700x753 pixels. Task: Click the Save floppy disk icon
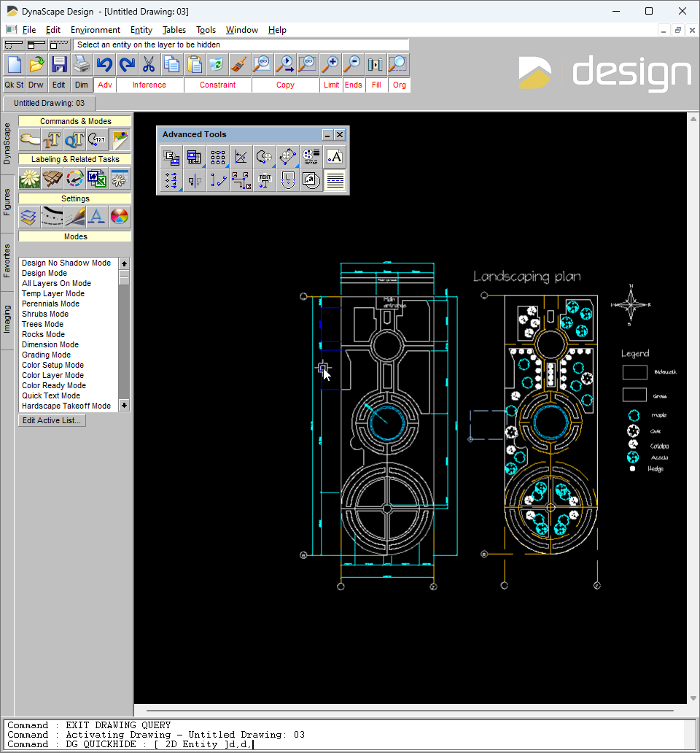(59, 64)
